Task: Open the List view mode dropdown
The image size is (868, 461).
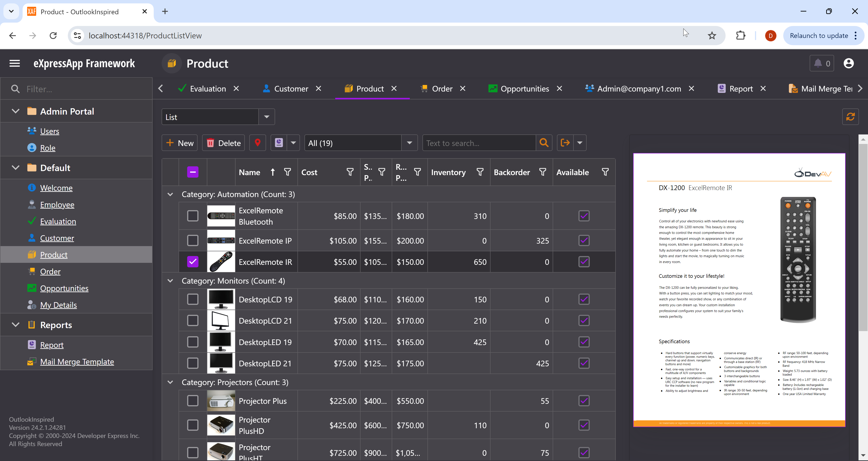Action: [267, 117]
